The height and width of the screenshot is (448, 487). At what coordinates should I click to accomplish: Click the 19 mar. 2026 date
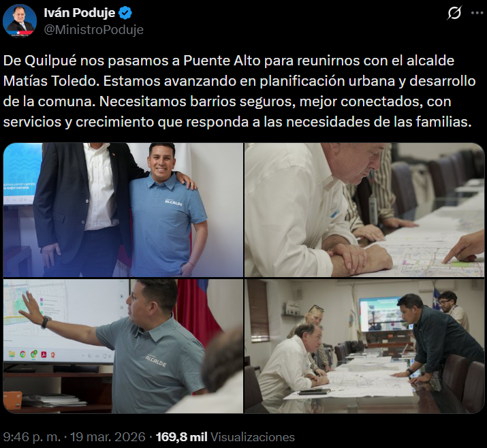(108, 437)
